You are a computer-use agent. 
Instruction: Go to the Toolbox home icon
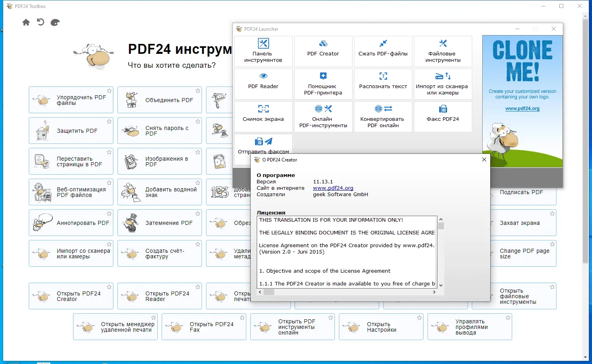click(26, 22)
